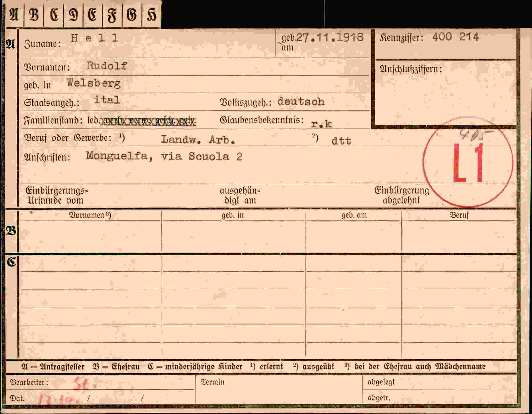Click the footnote 'bei der Ehefrau auch Mädchenname'

420,367
